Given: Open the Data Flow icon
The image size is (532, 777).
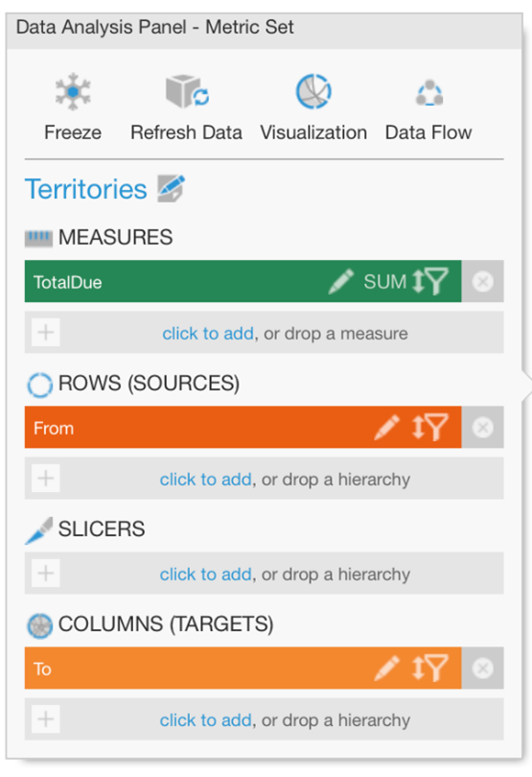Looking at the screenshot, I should [x=429, y=93].
